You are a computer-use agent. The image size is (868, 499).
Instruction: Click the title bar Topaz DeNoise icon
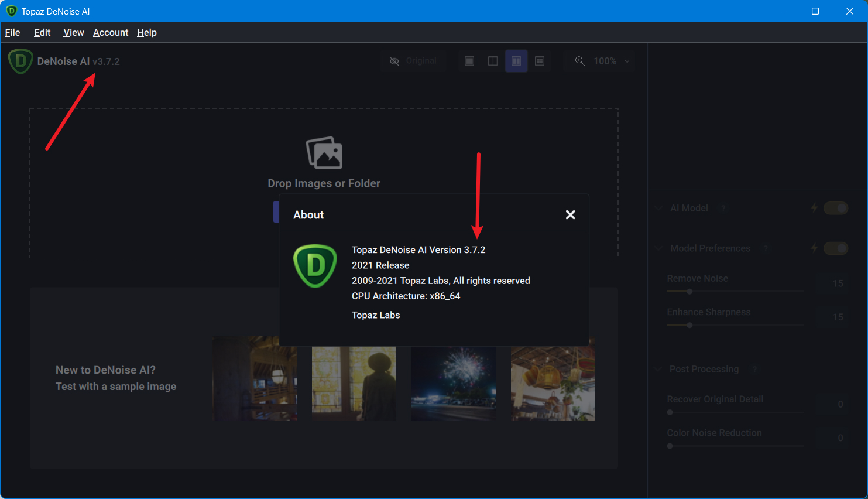[x=11, y=11]
